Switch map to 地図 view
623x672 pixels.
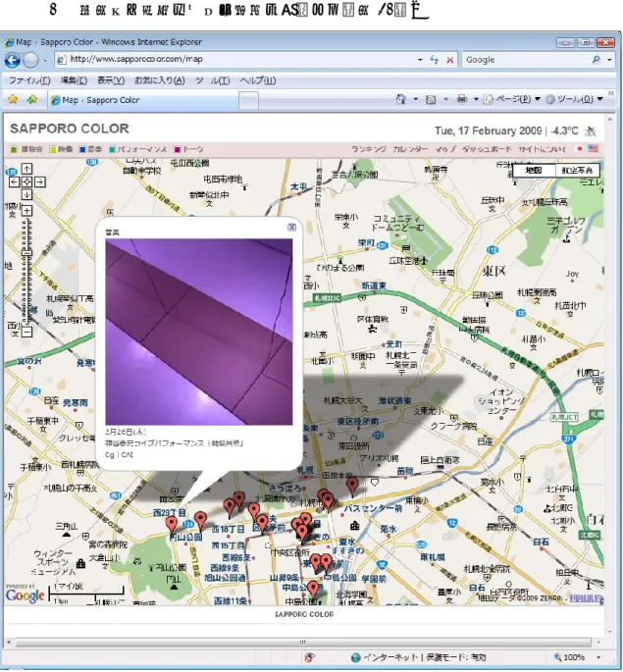(x=534, y=170)
